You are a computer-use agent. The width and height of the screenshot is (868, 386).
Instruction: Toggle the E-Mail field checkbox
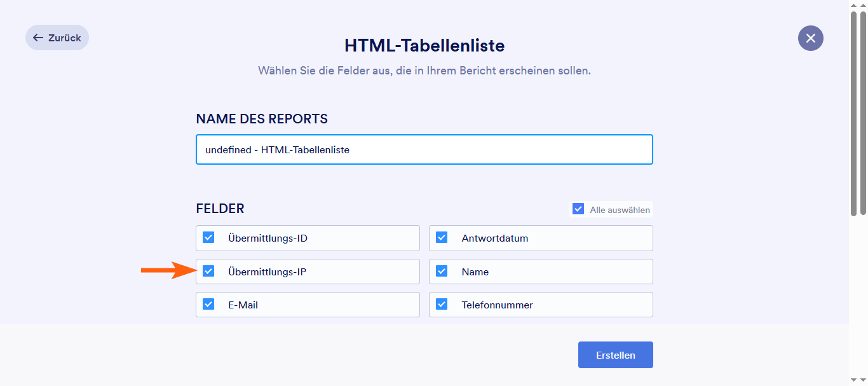tap(208, 304)
